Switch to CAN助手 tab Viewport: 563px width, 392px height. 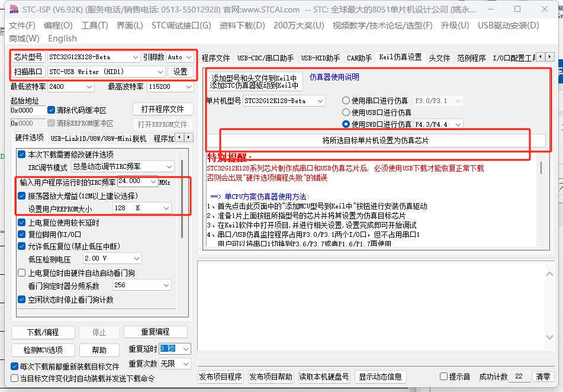click(x=359, y=58)
